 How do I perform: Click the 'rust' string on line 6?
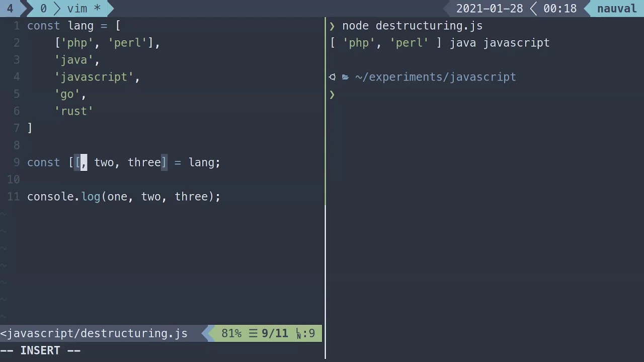tap(74, 111)
